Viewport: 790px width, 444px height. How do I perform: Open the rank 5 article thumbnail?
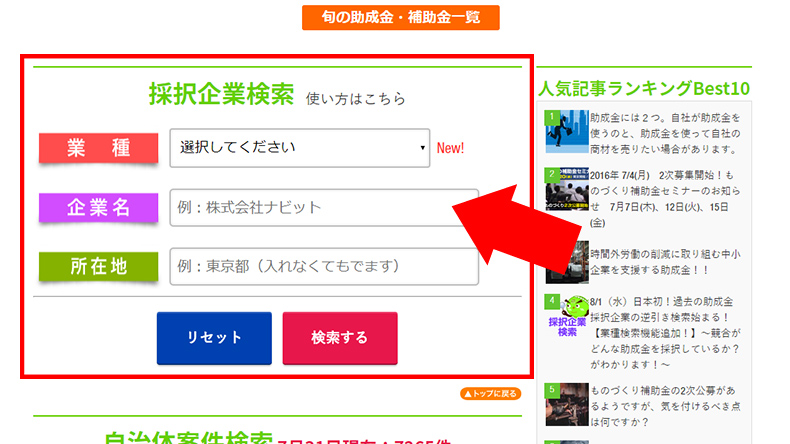point(566,405)
